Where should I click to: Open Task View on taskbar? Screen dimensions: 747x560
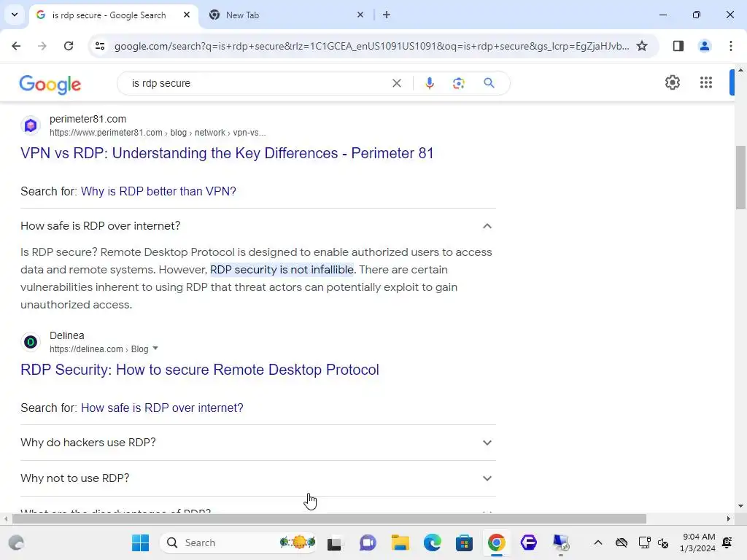tap(334, 542)
